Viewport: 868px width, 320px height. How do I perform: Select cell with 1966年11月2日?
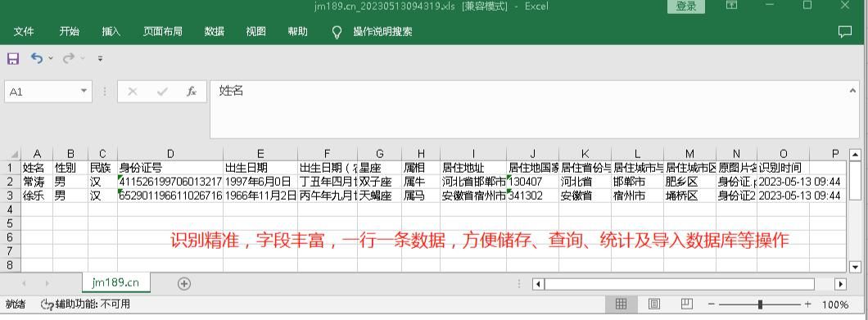tap(260, 196)
